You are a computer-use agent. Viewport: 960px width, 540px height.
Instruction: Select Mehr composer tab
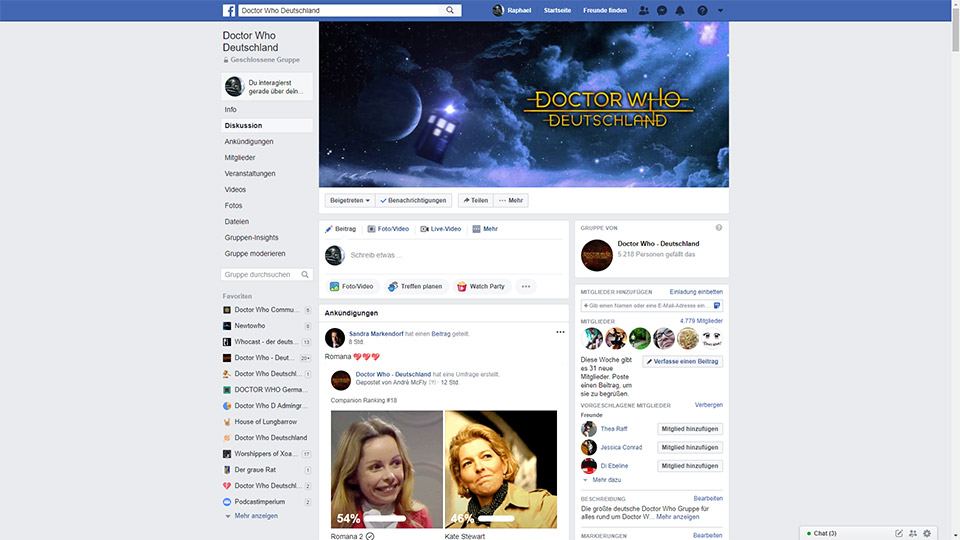(x=485, y=229)
